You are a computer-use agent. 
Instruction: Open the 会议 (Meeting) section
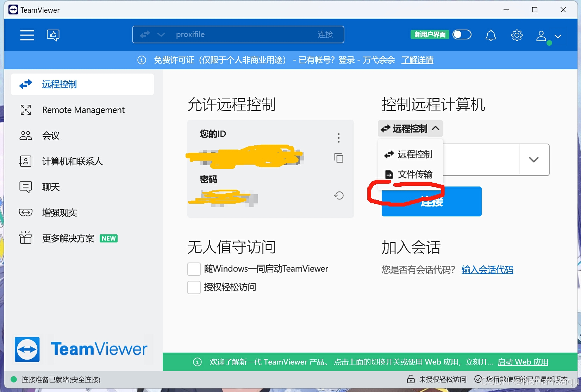coord(50,135)
